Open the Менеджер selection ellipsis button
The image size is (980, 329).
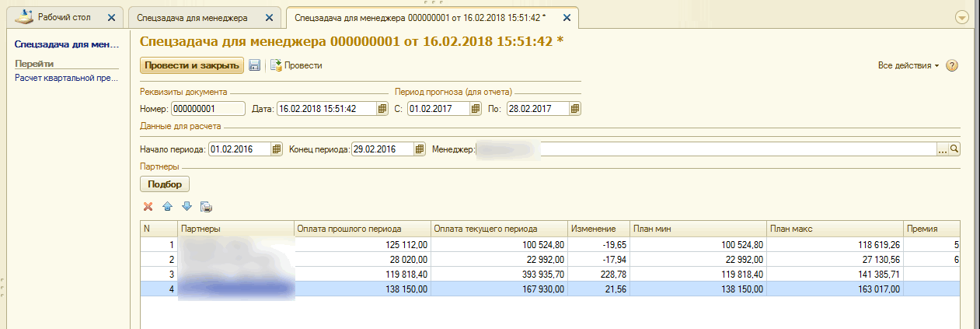[x=943, y=149]
